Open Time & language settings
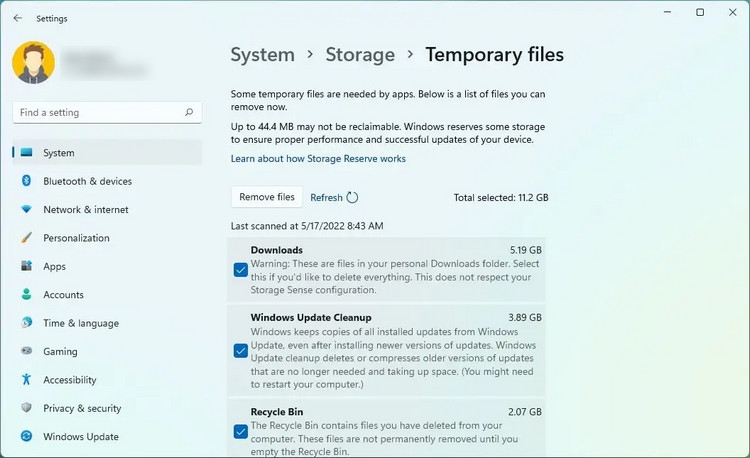 point(81,323)
